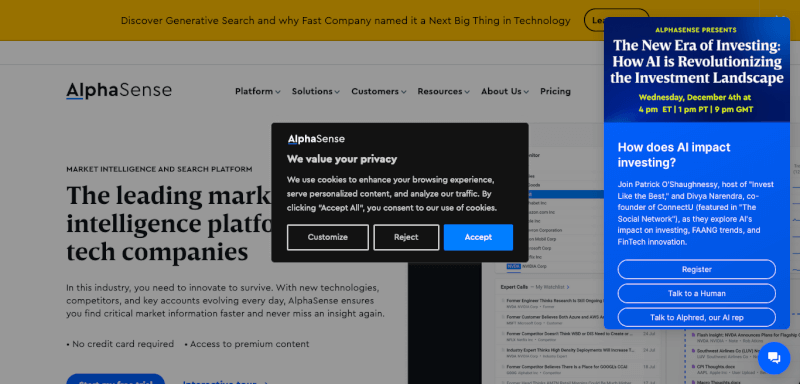
Task: Expand the Solutions navigation menu
Action: click(x=315, y=91)
